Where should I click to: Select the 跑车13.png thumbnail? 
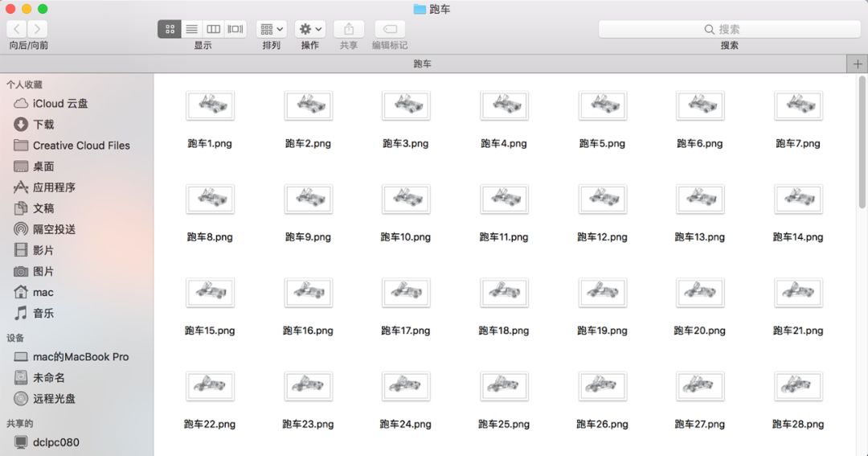pyautogui.click(x=700, y=199)
